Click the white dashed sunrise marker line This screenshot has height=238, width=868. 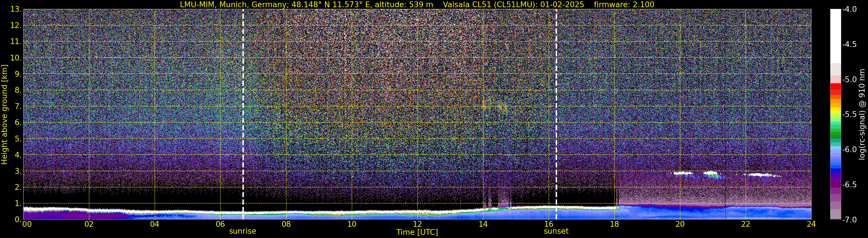(x=243, y=114)
